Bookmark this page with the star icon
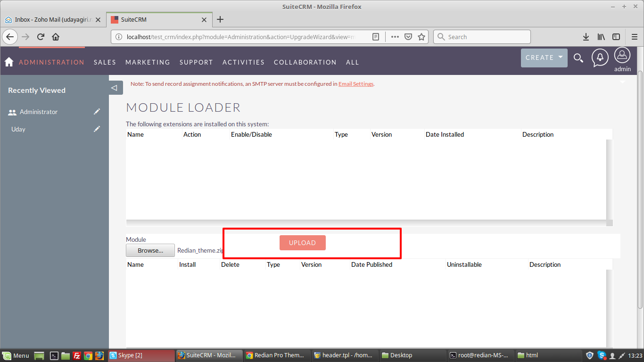Image resolution: width=644 pixels, height=362 pixels. (x=421, y=37)
